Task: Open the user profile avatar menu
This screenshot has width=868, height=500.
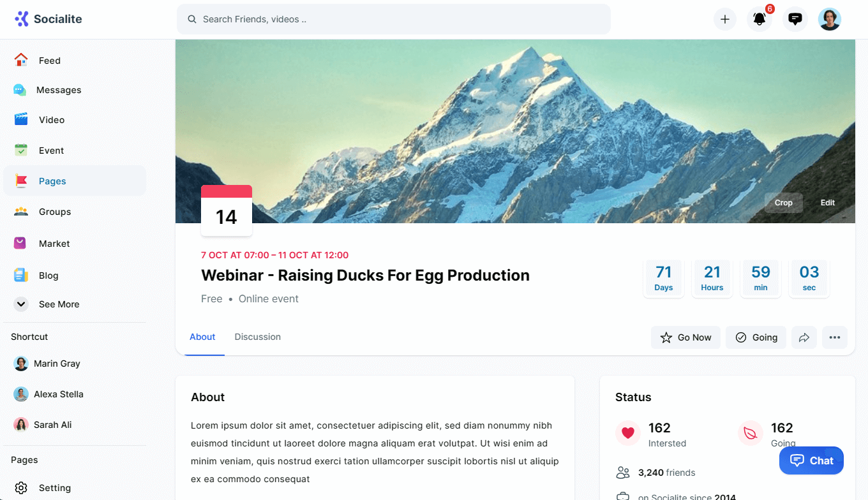Action: (829, 19)
